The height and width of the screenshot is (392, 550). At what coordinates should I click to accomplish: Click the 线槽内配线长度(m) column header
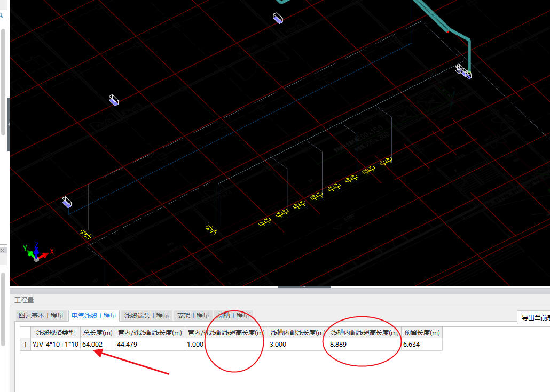pyautogui.click(x=298, y=332)
